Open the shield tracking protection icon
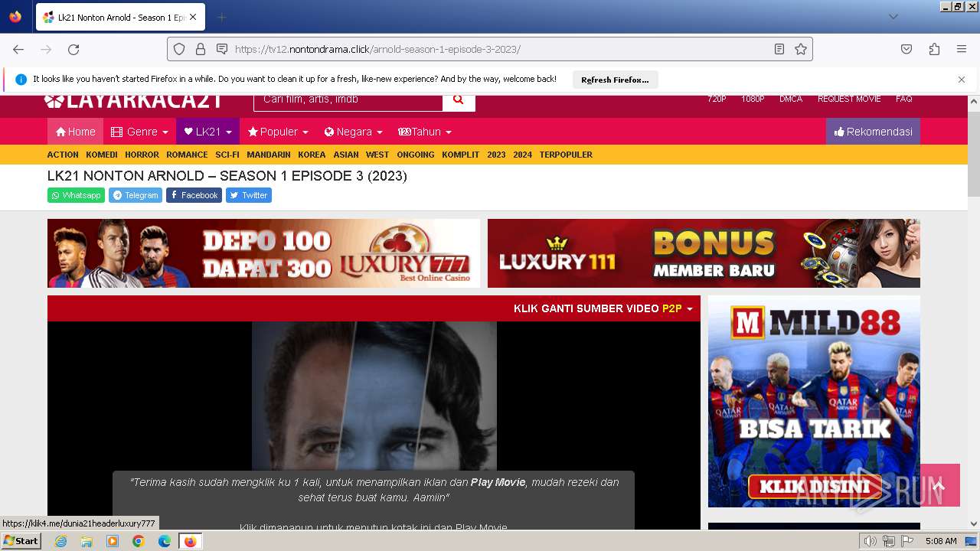 (x=179, y=49)
